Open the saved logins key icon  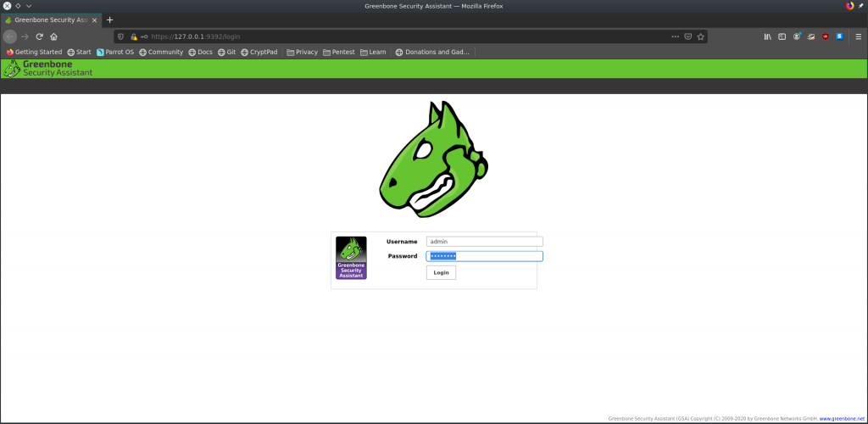[x=144, y=36]
